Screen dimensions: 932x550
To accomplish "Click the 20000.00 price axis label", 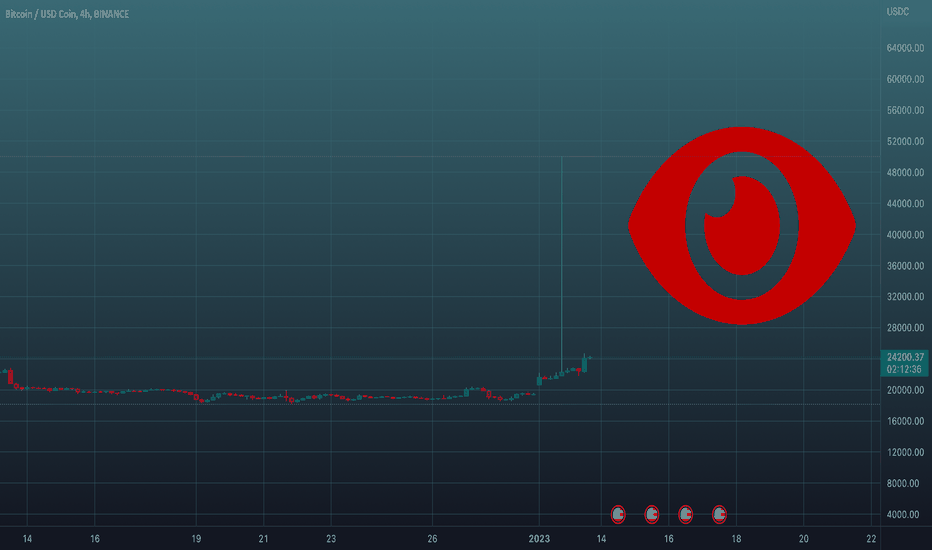I will [905, 390].
